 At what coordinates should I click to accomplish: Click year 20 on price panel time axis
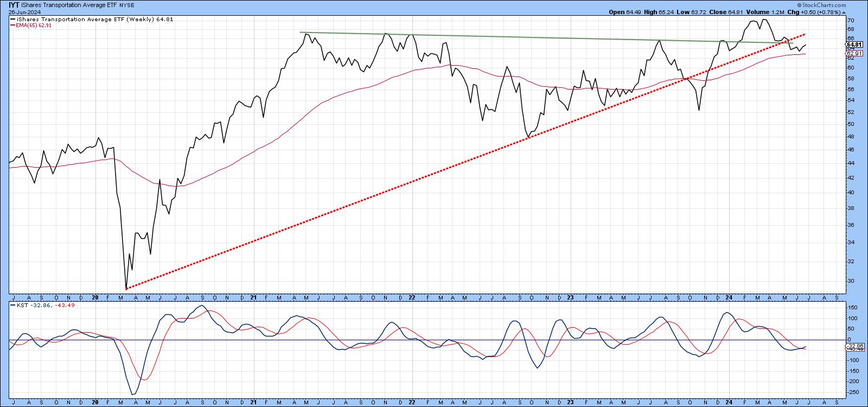[x=95, y=297]
